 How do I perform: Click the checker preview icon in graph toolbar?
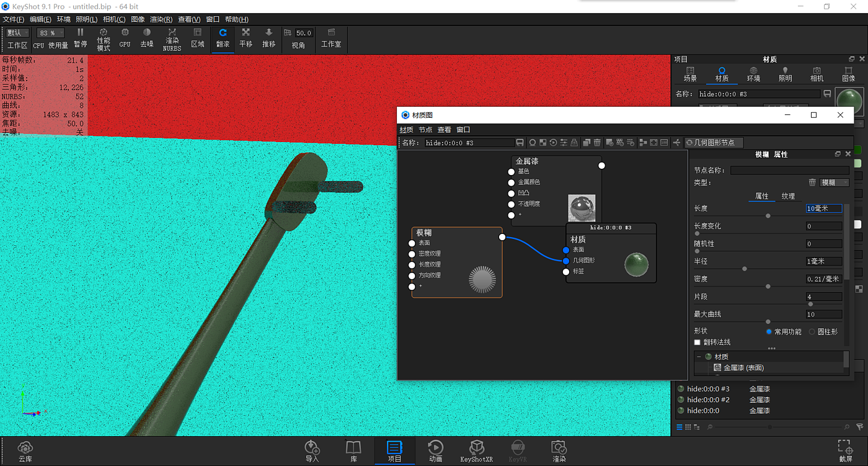542,143
